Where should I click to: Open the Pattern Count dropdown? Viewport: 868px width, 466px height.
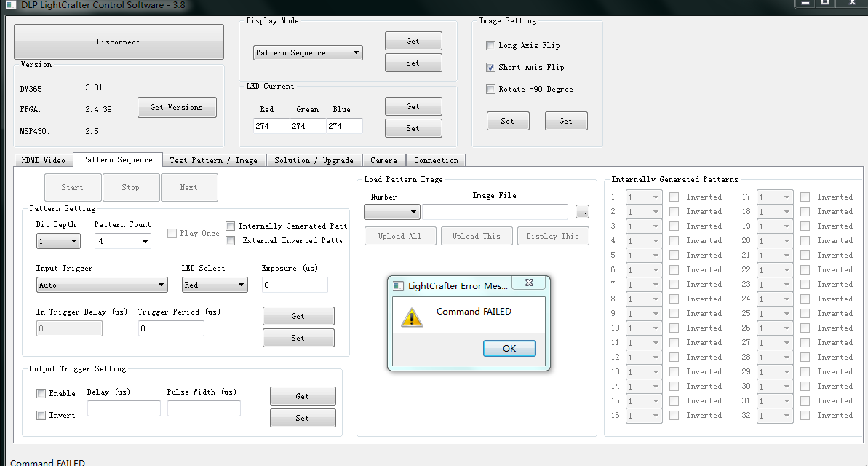123,241
